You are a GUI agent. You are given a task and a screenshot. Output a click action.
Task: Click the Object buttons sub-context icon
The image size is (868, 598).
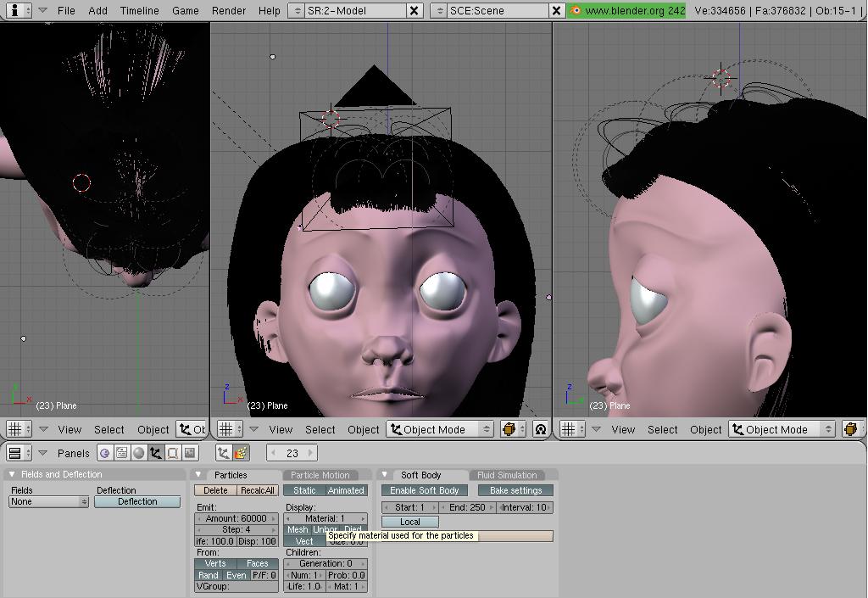click(224, 453)
